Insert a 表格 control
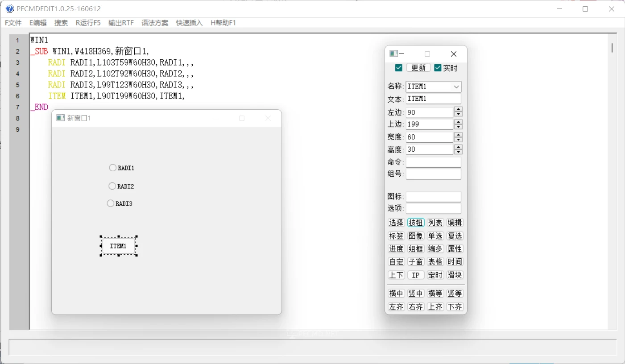Image resolution: width=625 pixels, height=364 pixels. (x=435, y=262)
